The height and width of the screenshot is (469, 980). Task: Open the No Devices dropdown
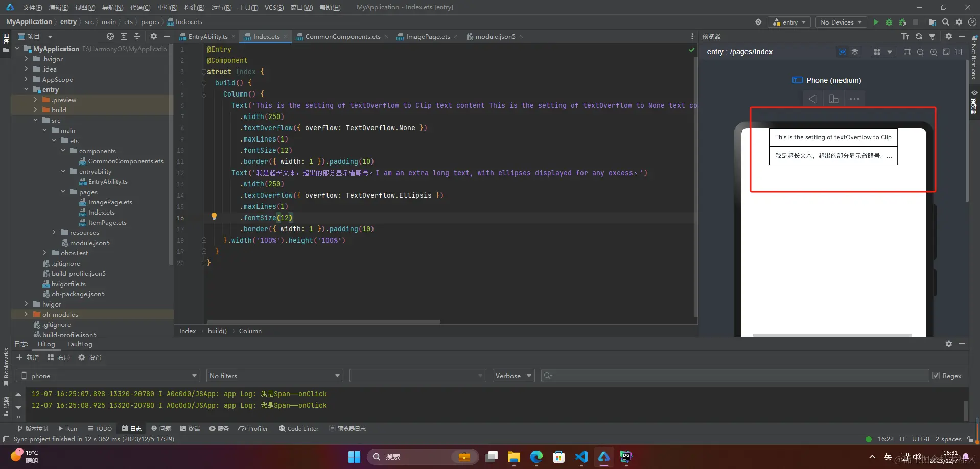pos(841,22)
